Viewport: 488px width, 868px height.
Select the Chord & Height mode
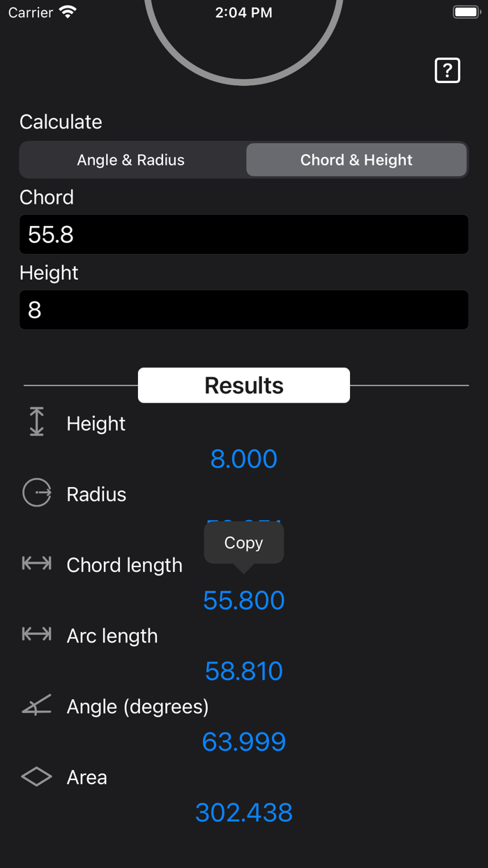[x=356, y=160]
